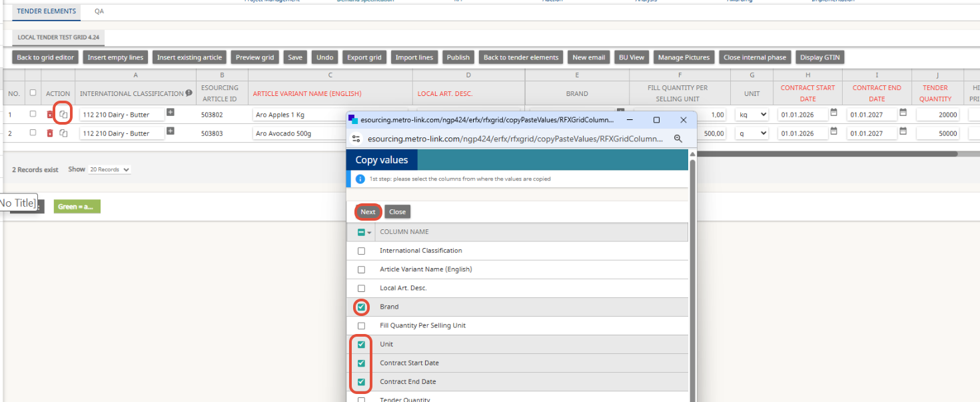Switch to the QA tab
The width and height of the screenshot is (980, 402).
99,11
